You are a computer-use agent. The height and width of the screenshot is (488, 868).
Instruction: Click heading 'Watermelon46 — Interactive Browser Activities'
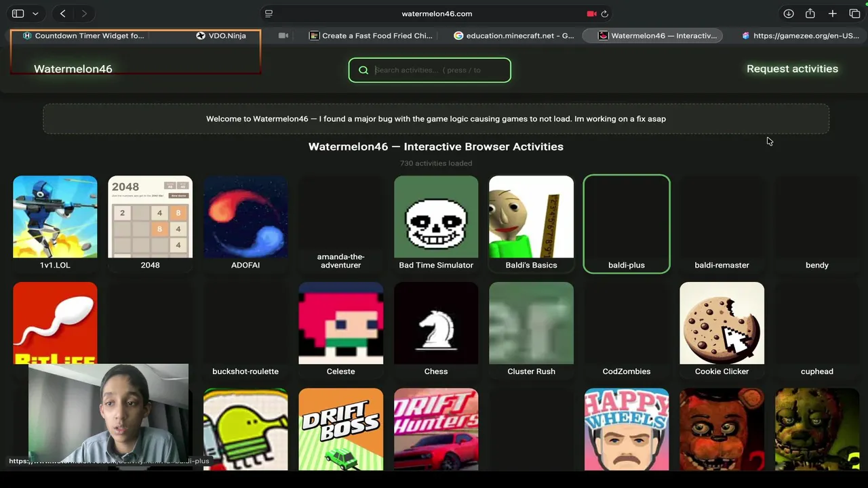click(x=436, y=146)
